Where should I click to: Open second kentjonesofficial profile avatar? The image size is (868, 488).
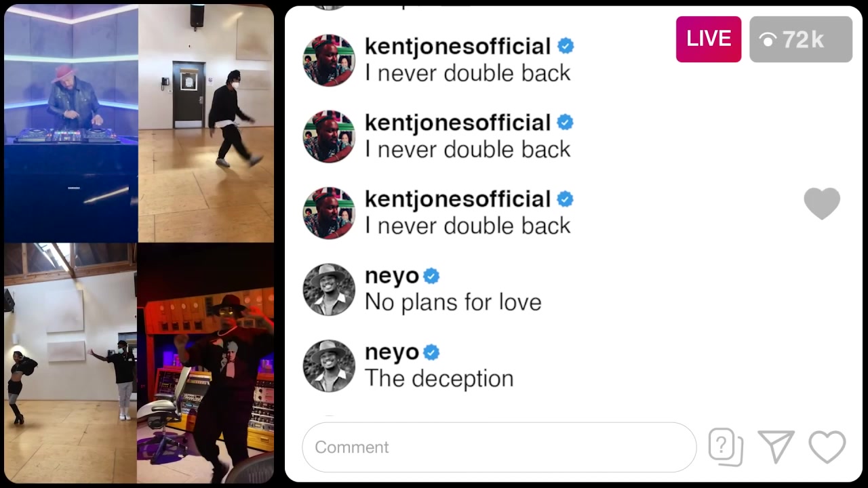(329, 136)
